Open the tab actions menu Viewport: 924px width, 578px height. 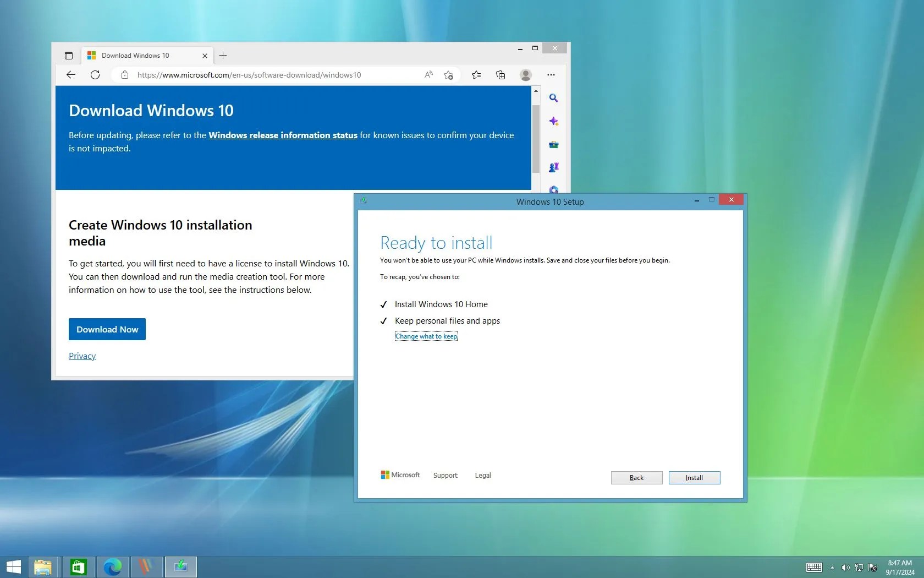[x=69, y=55]
